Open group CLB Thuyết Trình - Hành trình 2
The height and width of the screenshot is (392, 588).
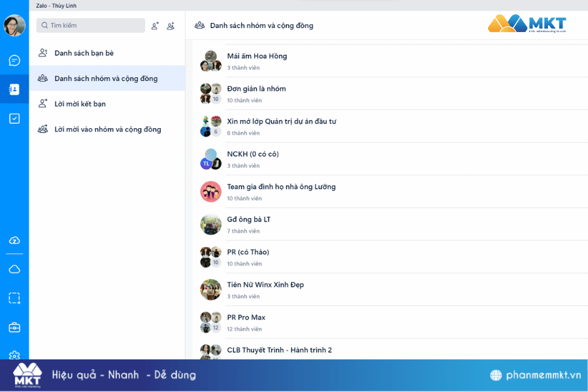pyautogui.click(x=391, y=350)
